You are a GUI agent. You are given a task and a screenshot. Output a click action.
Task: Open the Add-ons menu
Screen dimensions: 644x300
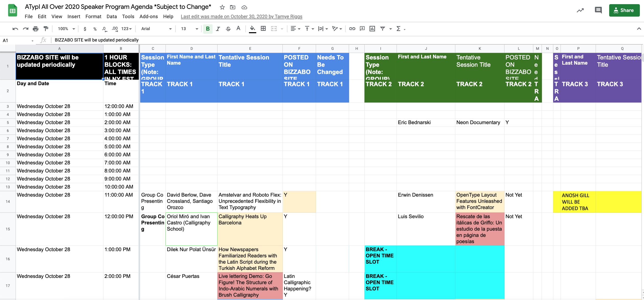[148, 16]
